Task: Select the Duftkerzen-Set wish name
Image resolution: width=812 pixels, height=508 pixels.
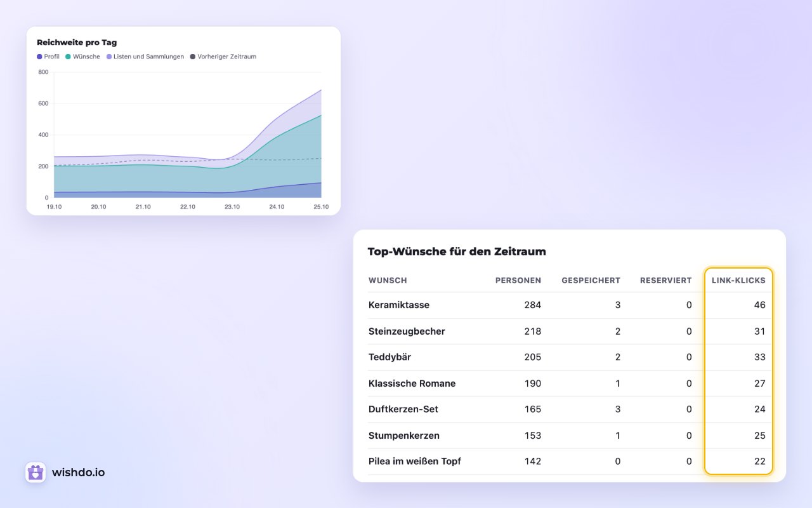Action: tap(403, 409)
